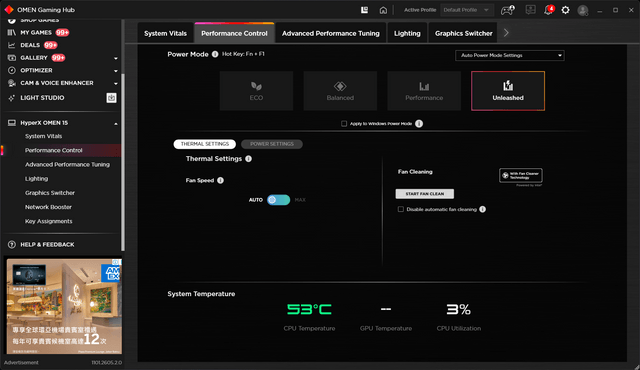Click the HyperX OMEN 15 laptop icon
Viewport: 640px width, 370px height.
click(x=12, y=123)
